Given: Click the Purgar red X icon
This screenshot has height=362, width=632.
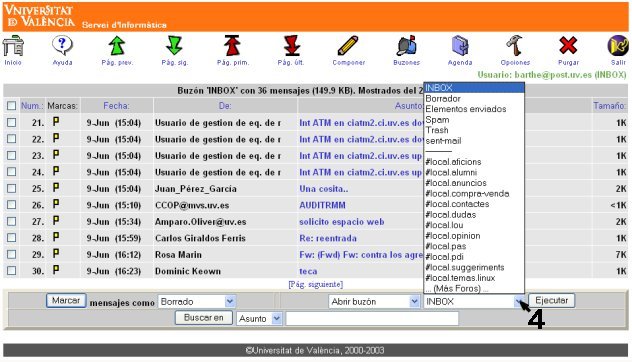Looking at the screenshot, I should pos(568,46).
